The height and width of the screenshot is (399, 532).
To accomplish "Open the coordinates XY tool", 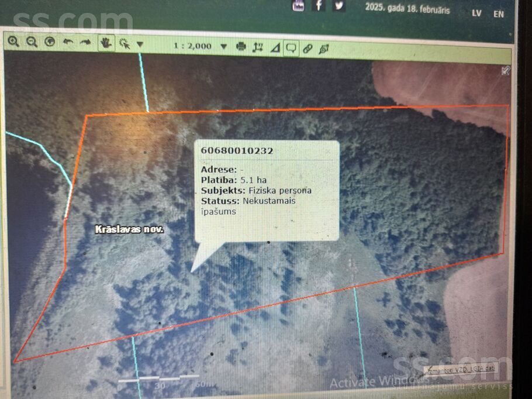I will [x=258, y=47].
